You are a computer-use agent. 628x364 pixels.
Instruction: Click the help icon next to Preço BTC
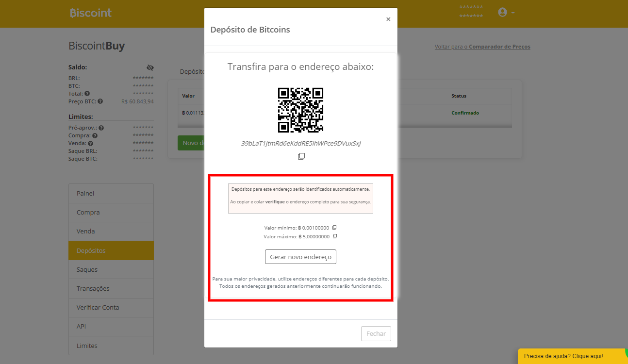click(100, 101)
